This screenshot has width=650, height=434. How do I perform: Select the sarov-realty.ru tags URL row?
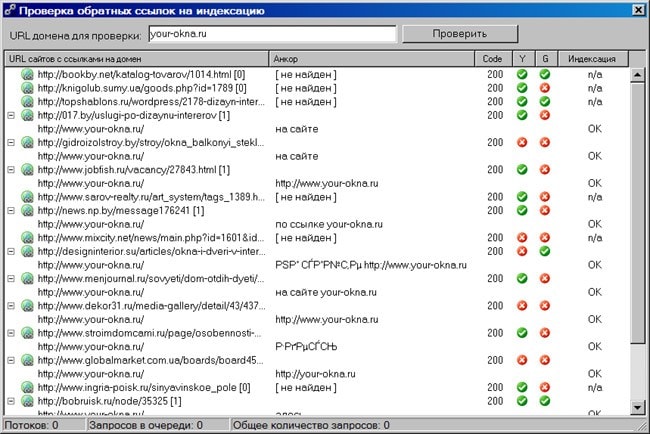coord(151,197)
